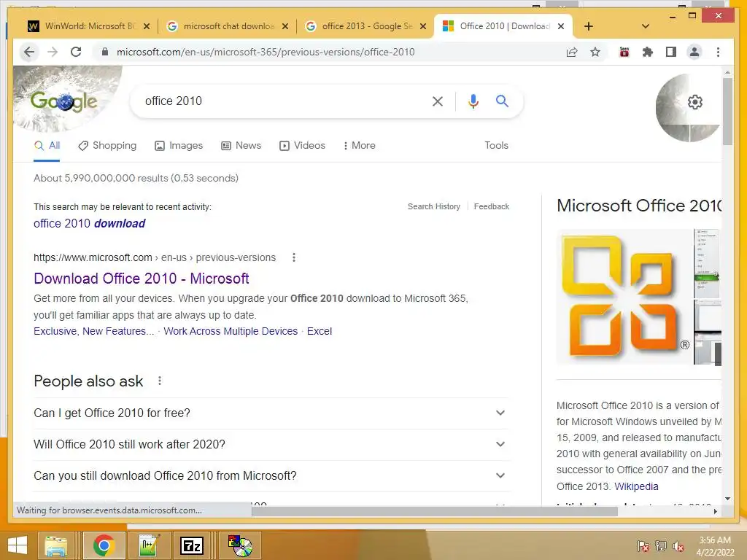Click vertical scrollbar down arrow
The height and width of the screenshot is (560, 747).
727,499
